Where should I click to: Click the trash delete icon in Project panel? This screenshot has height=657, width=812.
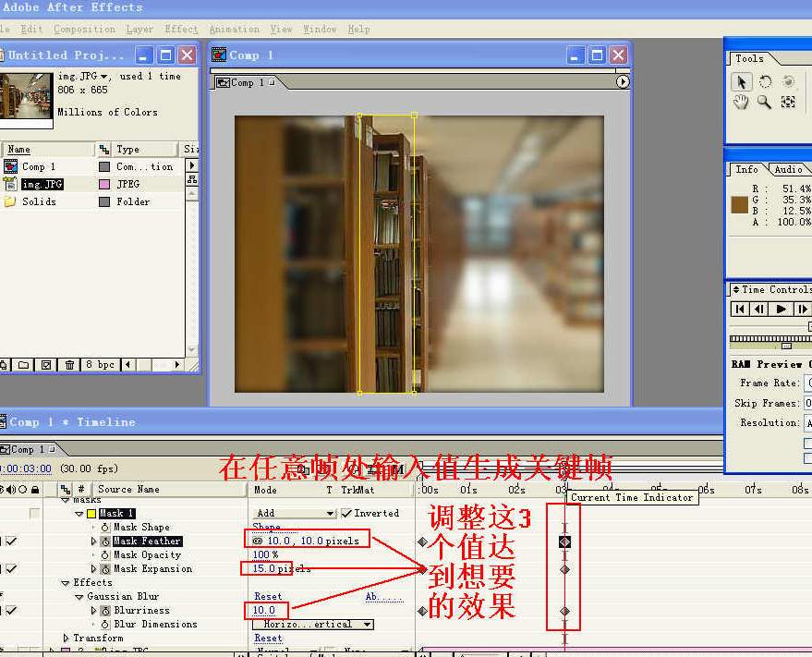pyautogui.click(x=69, y=365)
